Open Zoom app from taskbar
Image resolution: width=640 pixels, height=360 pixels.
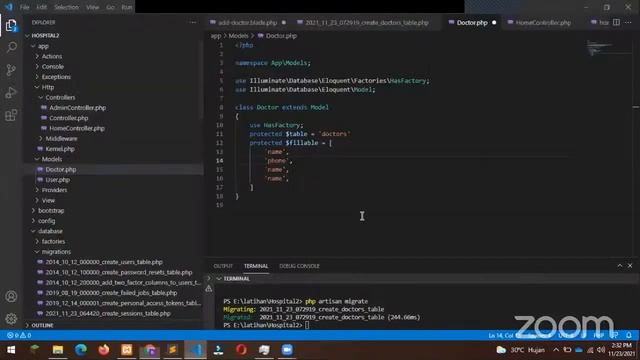287,350
